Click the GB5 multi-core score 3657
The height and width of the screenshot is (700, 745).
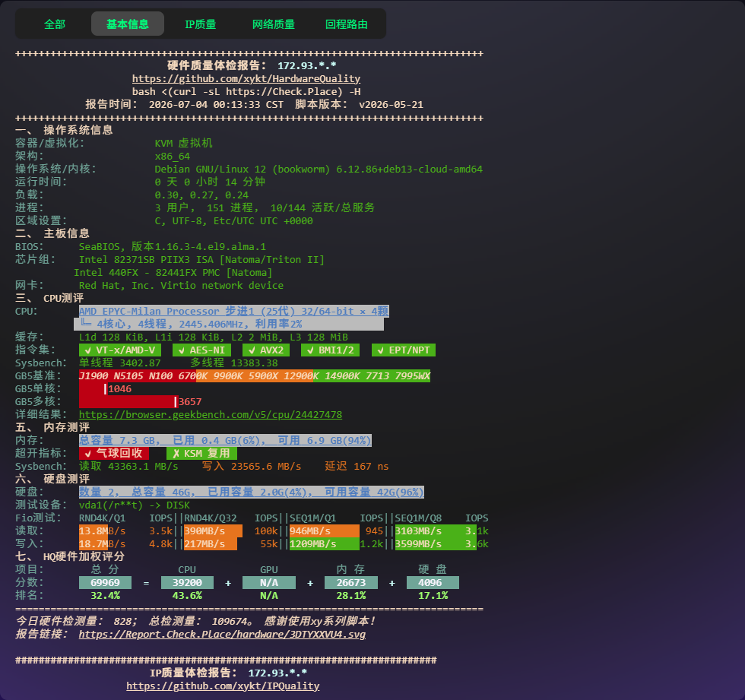190,402
